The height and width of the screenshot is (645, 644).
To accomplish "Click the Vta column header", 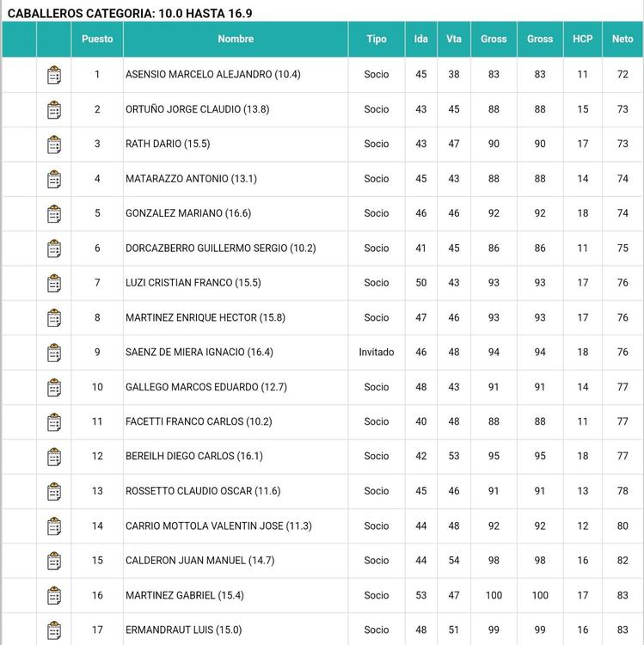I will click(x=454, y=40).
